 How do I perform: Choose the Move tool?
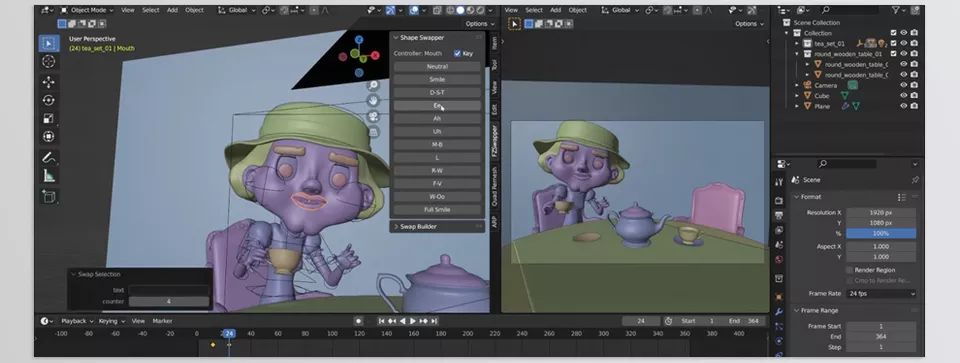[48, 82]
